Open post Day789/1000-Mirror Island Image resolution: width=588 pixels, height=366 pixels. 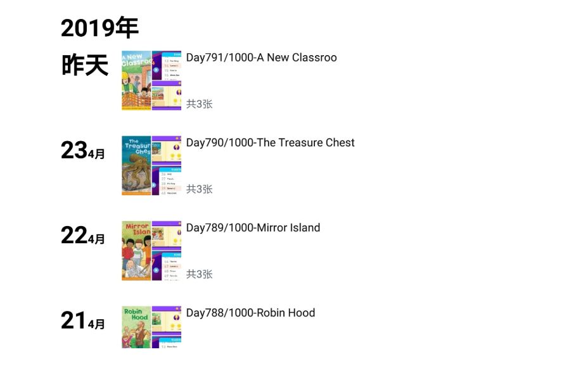pyautogui.click(x=253, y=228)
